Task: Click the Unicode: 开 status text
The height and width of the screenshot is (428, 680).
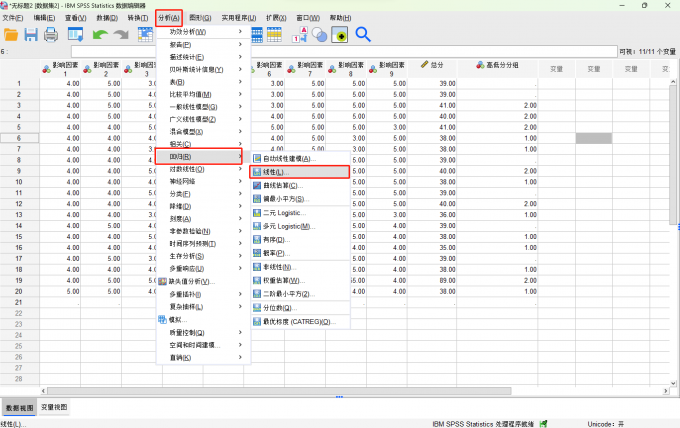Action: [605, 424]
